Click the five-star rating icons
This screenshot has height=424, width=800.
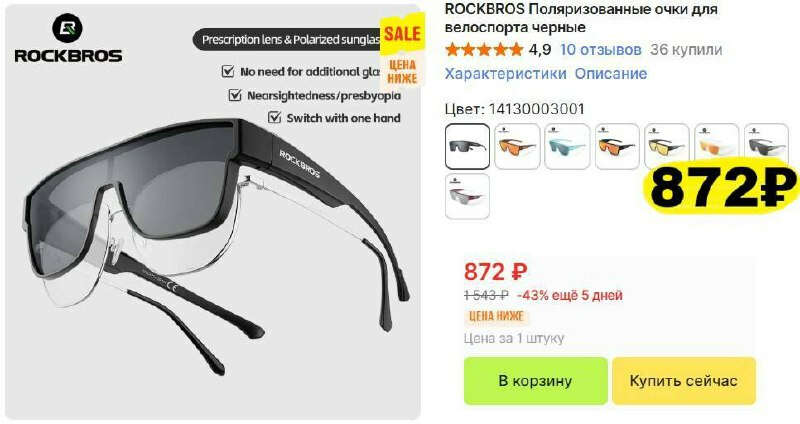click(484, 49)
